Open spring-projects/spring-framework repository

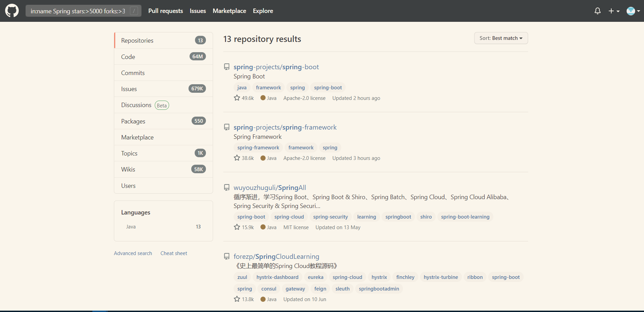tap(285, 127)
